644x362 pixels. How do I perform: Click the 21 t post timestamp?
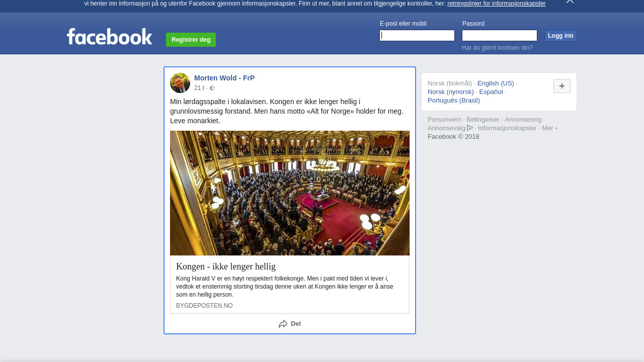(x=199, y=88)
